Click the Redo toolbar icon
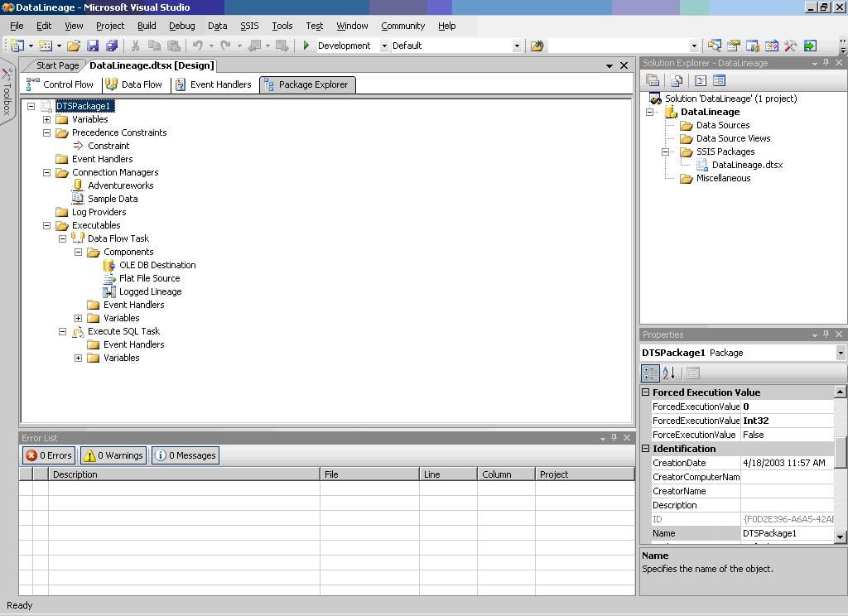Image resolution: width=848 pixels, height=616 pixels. coord(226,46)
